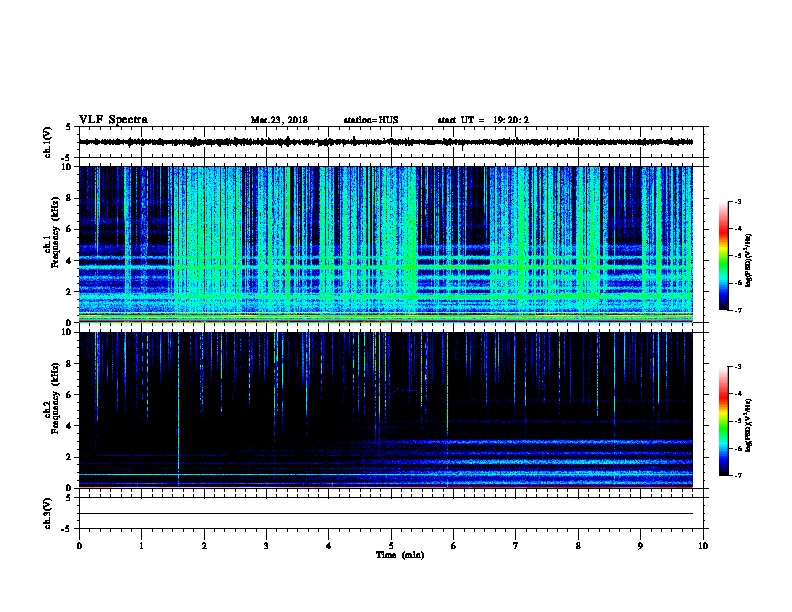Click the "-5" tick on the ch.1(V) axis
The image size is (792, 612).
[66, 158]
